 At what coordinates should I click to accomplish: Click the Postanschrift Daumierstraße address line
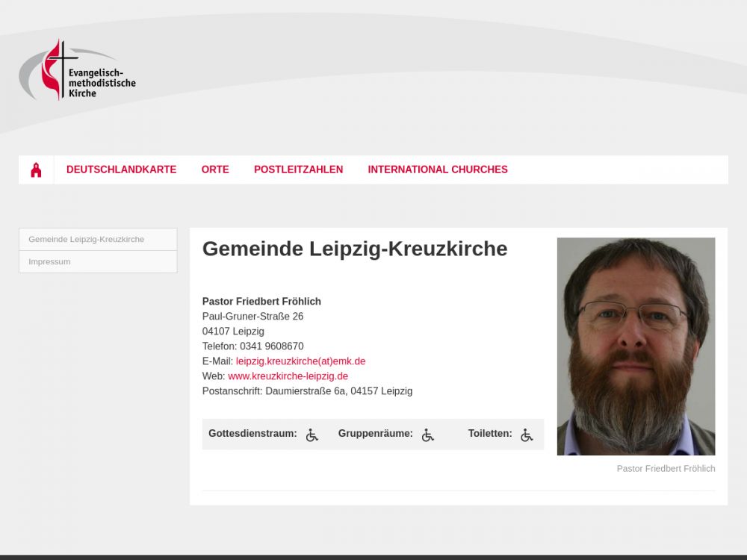click(x=307, y=391)
